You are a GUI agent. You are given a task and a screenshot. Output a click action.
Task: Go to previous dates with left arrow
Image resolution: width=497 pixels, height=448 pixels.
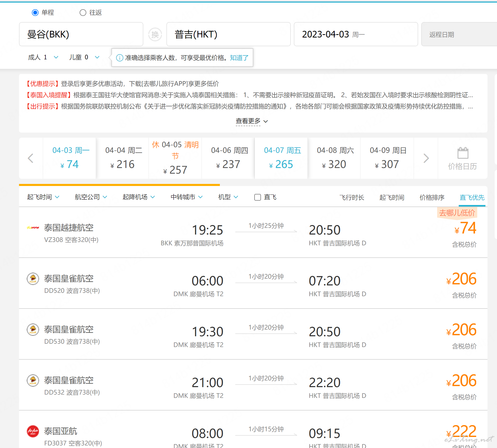coord(31,158)
